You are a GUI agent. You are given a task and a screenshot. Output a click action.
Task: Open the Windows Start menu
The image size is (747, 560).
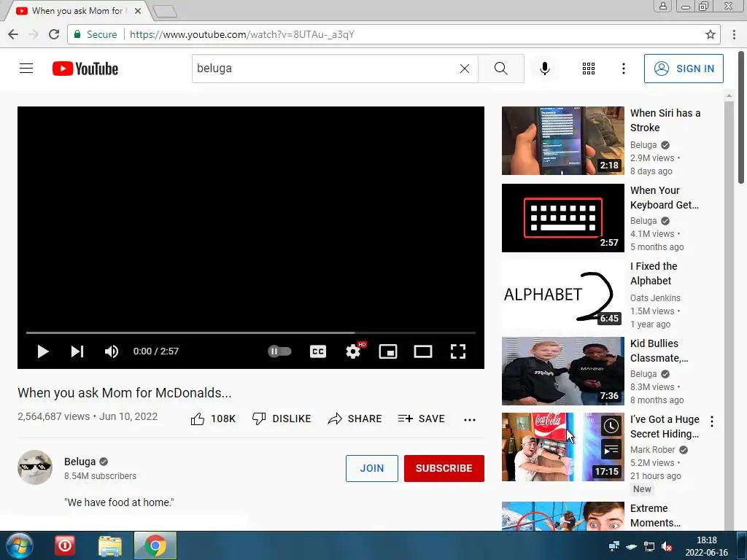pos(20,545)
